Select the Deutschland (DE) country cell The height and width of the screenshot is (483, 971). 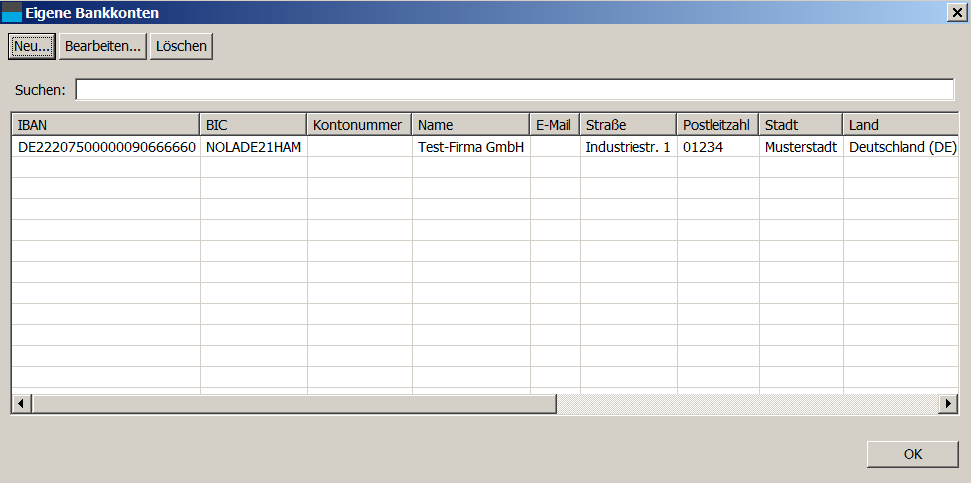[x=901, y=147]
